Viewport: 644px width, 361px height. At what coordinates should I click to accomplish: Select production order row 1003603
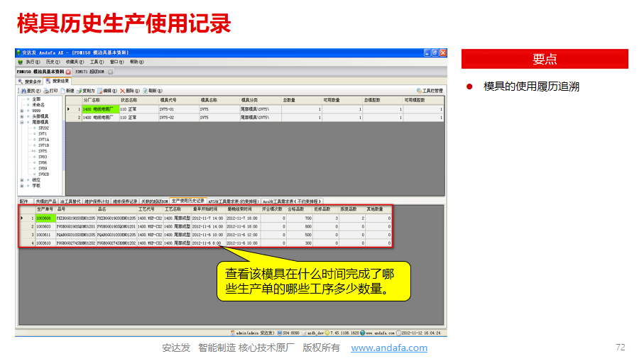click(44, 226)
